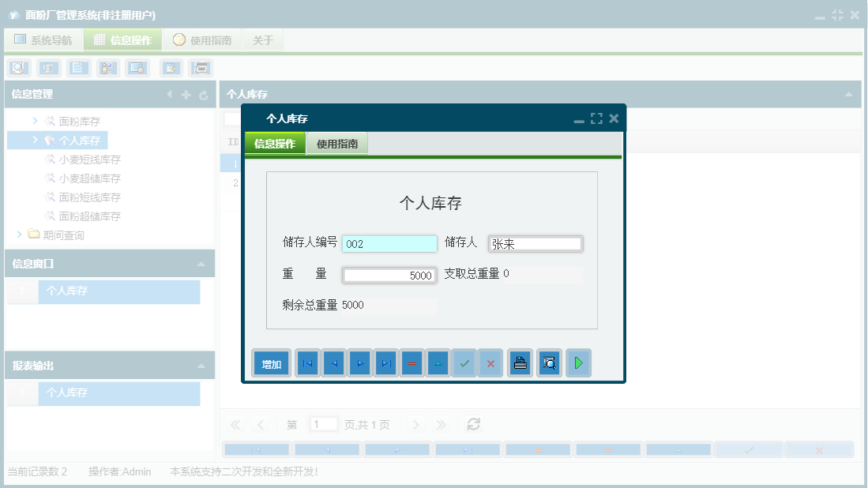Viewport: 868px width, 488px height.
Task: Open the 使用指南 tab in the dialog
Action: click(x=338, y=144)
